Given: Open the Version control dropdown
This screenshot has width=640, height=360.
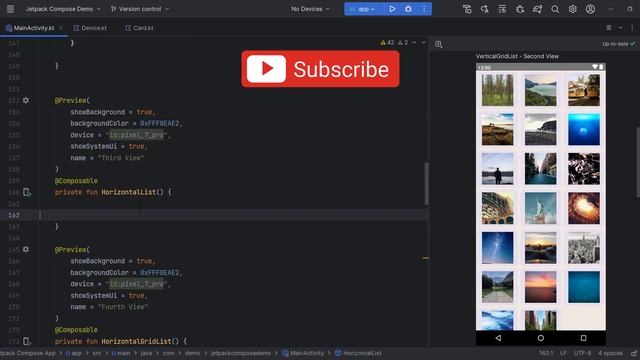Looking at the screenshot, I should 140,9.
